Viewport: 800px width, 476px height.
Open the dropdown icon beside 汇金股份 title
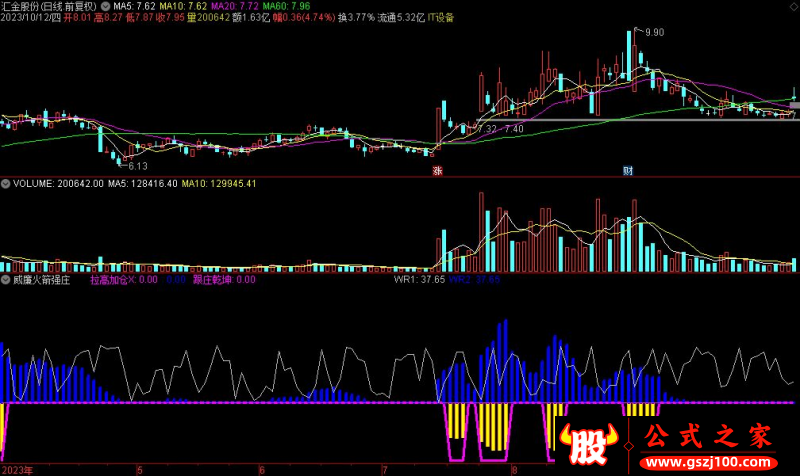[106, 6]
